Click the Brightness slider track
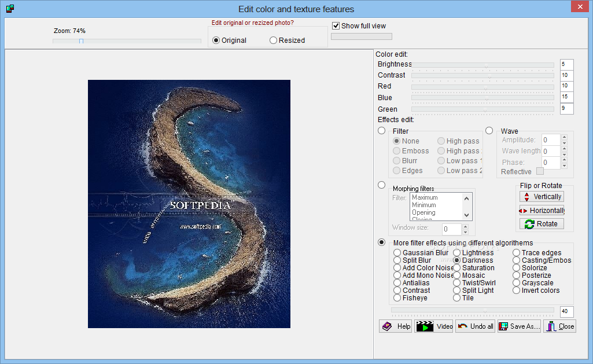 (482, 65)
